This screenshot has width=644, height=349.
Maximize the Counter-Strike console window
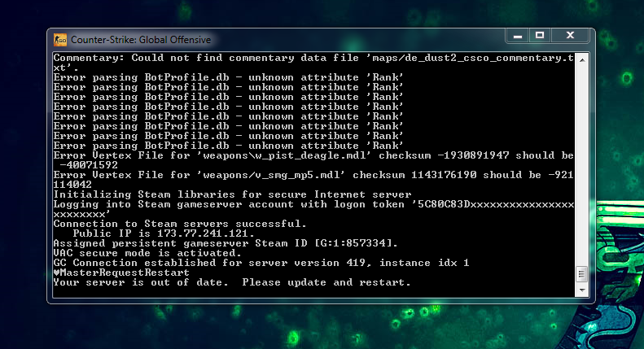540,36
